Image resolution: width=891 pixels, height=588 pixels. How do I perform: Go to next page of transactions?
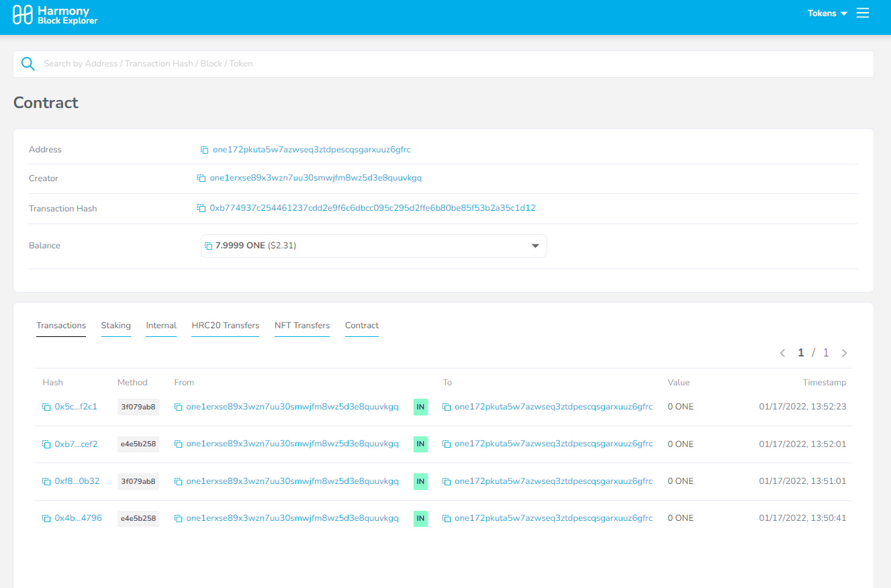[x=844, y=353]
